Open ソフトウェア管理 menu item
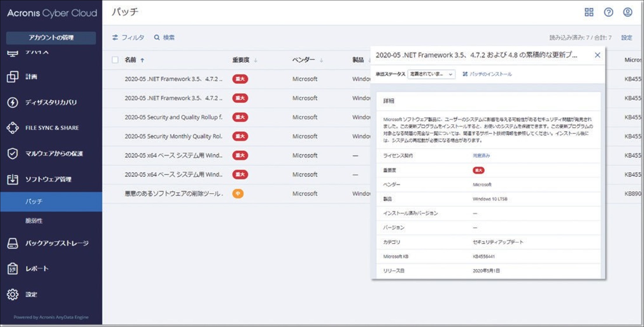The width and height of the screenshot is (644, 327). point(48,179)
